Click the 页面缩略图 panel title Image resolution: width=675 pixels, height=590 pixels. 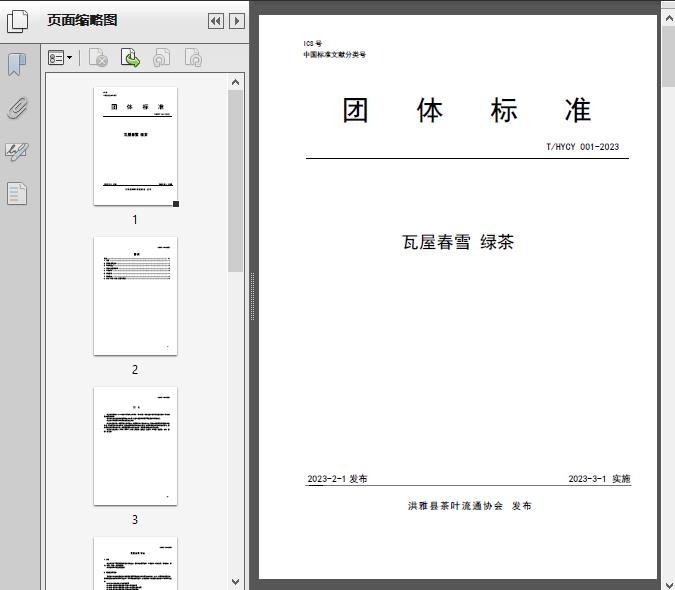(x=82, y=20)
